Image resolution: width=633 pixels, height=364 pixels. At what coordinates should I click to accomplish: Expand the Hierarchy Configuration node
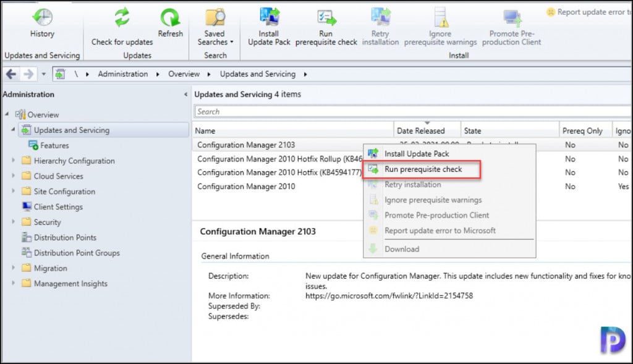click(14, 160)
